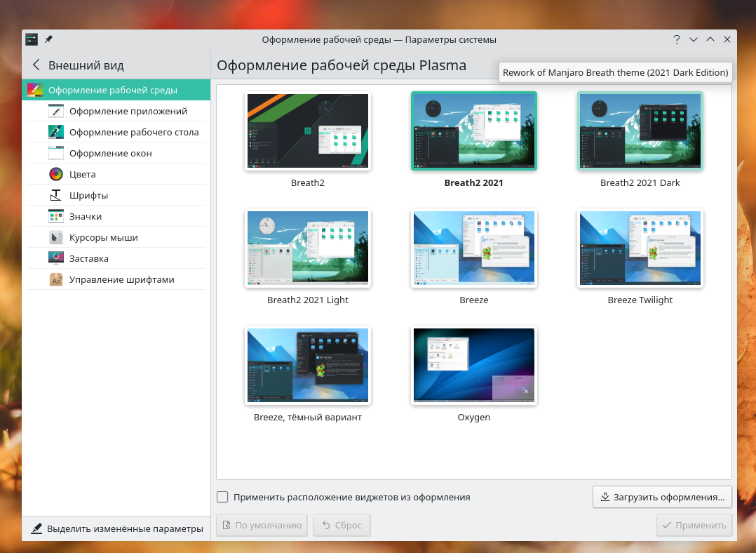
Task: Select the Breeze Twilight theme thumbnail
Action: point(640,248)
